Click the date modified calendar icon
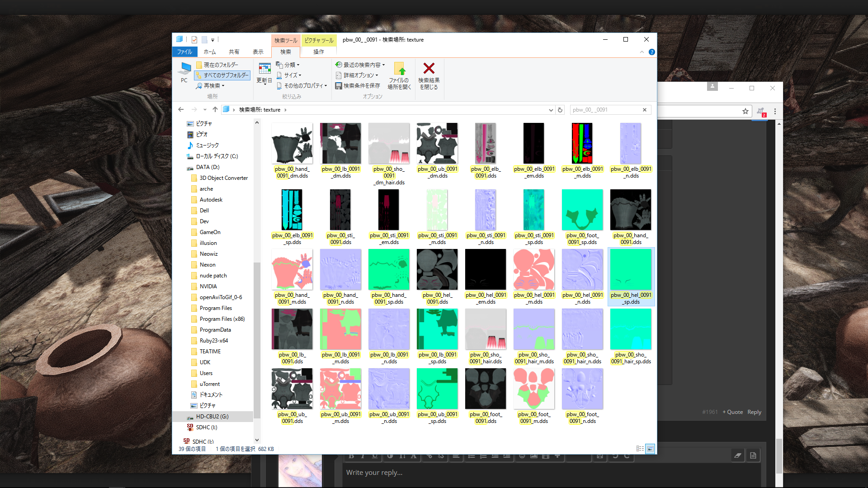The image size is (868, 488). pyautogui.click(x=264, y=69)
